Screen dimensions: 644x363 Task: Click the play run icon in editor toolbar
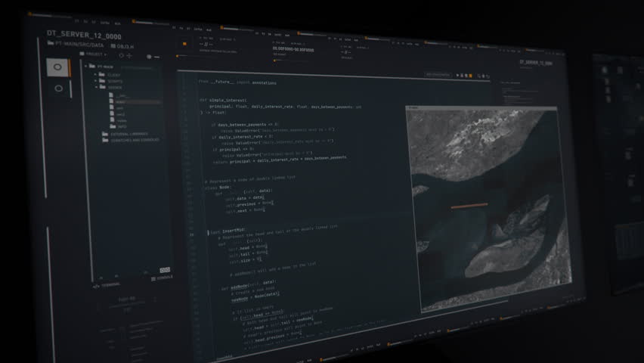point(457,76)
